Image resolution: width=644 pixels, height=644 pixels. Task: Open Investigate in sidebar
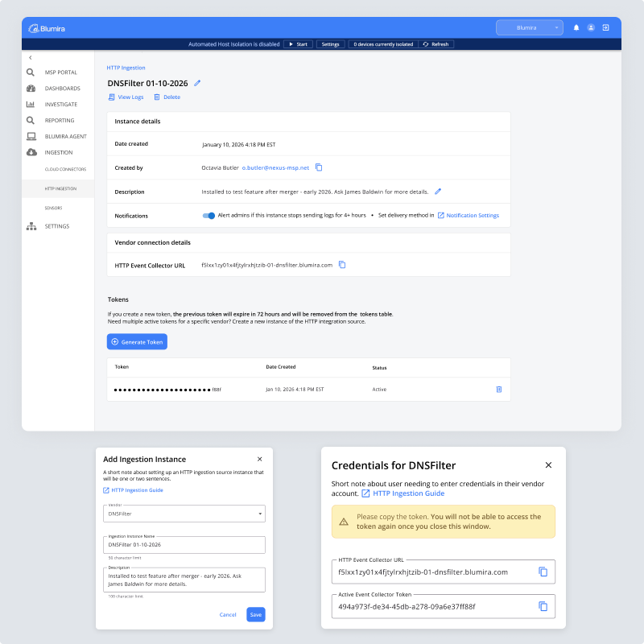(61, 105)
